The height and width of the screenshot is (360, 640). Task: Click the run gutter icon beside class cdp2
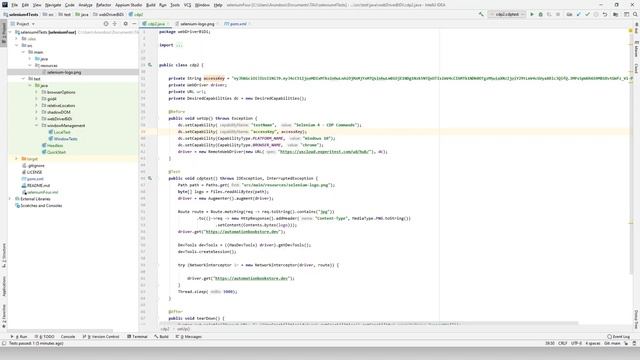click(150, 65)
